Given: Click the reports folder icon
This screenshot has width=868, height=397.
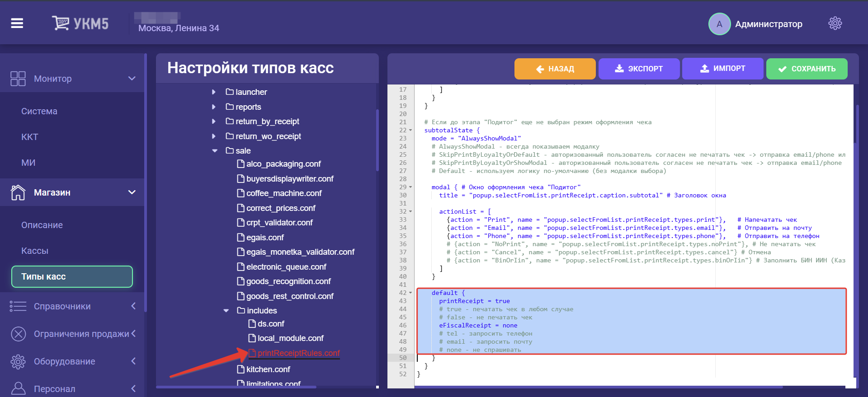Looking at the screenshot, I should 230,107.
